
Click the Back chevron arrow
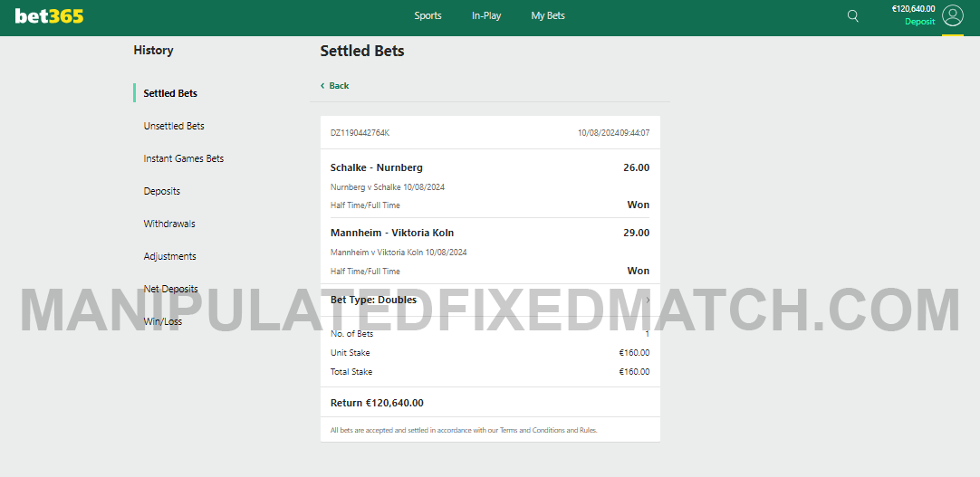(x=322, y=86)
